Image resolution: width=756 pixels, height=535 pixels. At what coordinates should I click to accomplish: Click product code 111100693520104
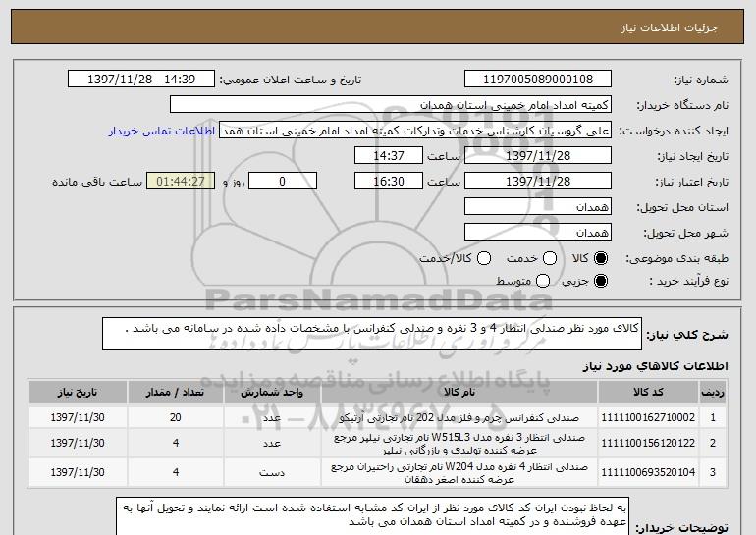click(x=648, y=472)
